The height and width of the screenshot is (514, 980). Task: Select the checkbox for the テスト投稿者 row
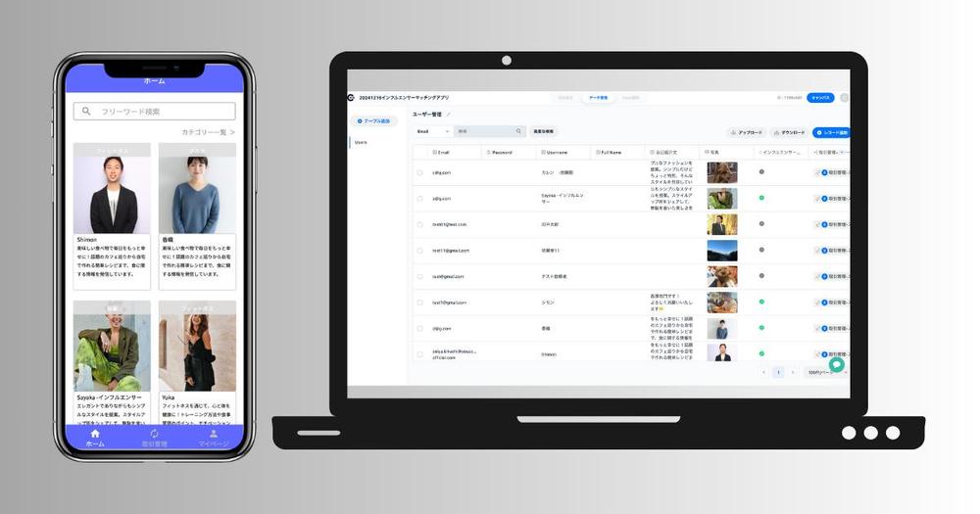[420, 276]
